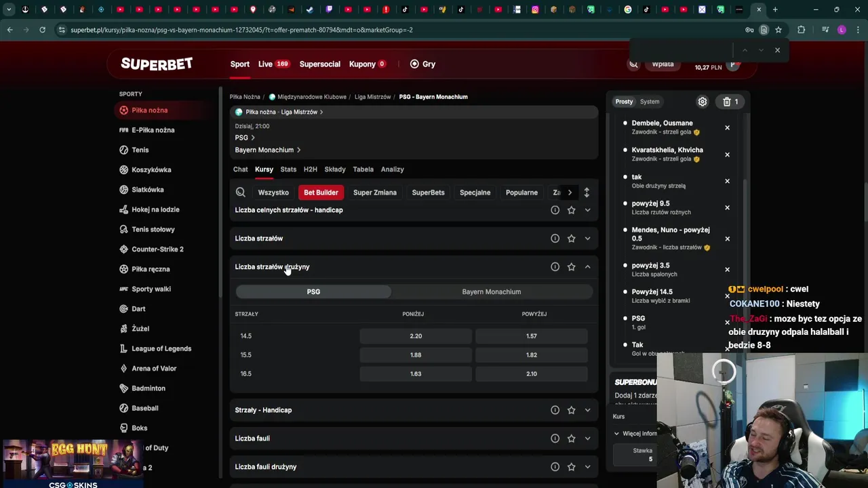Image resolution: width=868 pixels, height=488 pixels.
Task: Open the header search icon
Action: (x=633, y=64)
